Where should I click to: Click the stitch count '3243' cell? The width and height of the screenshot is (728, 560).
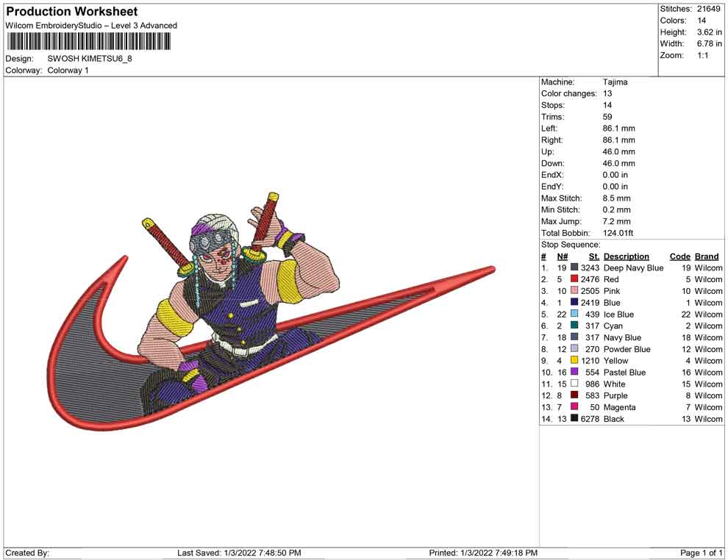point(590,268)
